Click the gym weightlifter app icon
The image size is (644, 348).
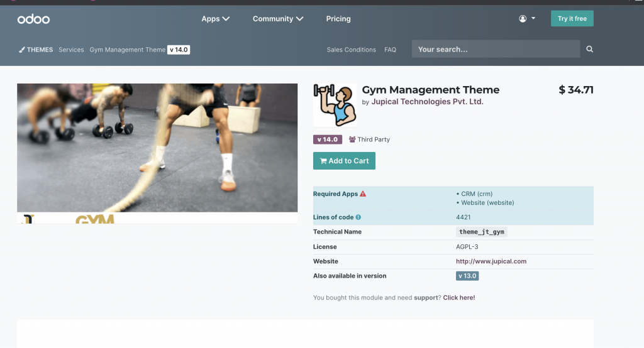click(x=335, y=105)
